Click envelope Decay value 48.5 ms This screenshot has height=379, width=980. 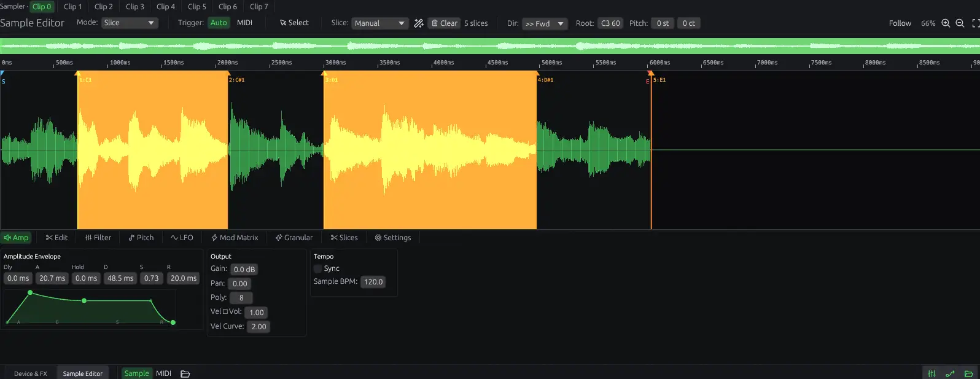coord(120,278)
